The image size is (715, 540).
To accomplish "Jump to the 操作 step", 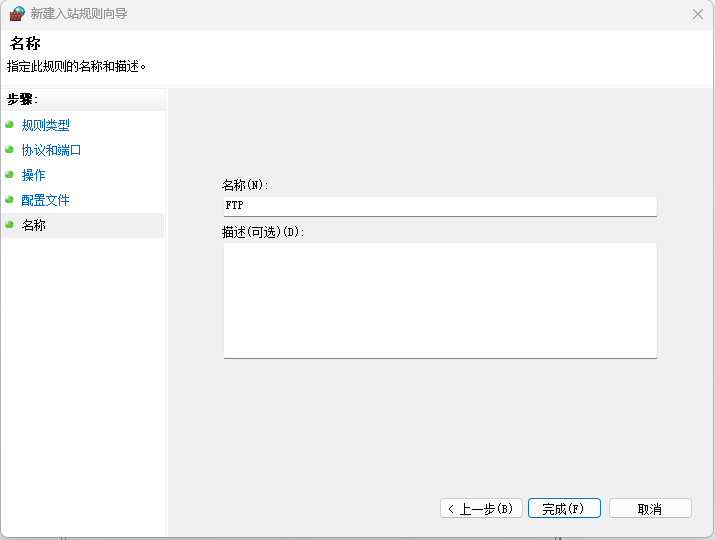I will coord(34,175).
